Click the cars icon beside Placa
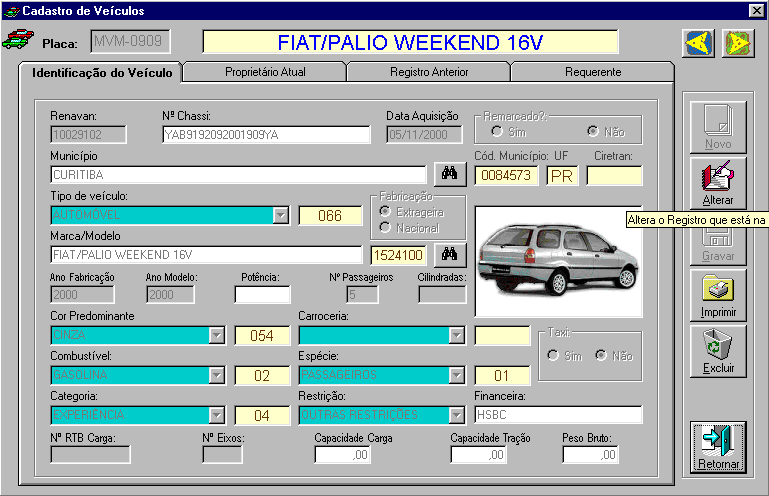Screen dimensions: 769x496 (18, 39)
